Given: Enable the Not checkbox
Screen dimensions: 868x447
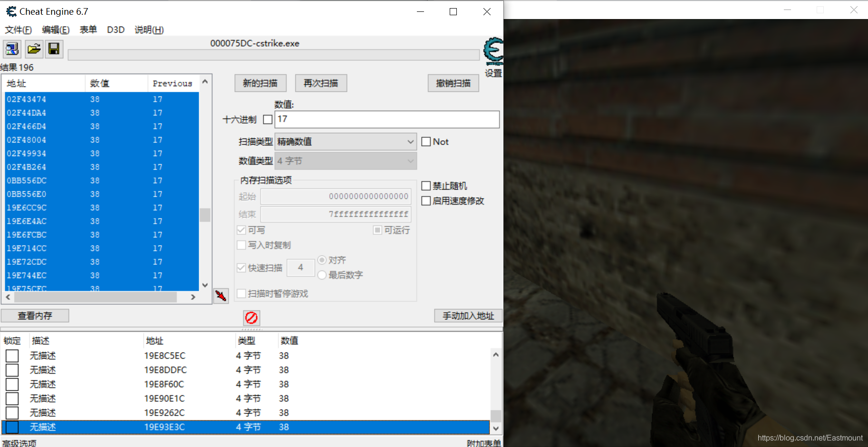Looking at the screenshot, I should [426, 142].
